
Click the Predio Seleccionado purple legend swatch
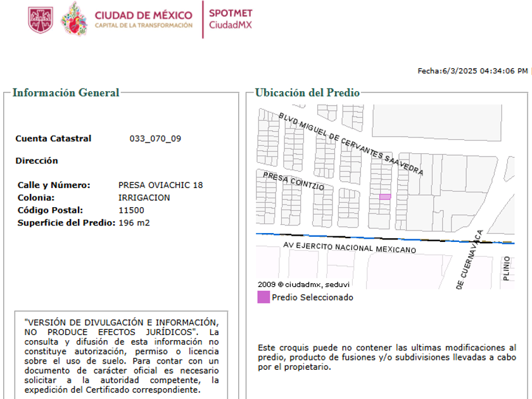tap(263, 297)
